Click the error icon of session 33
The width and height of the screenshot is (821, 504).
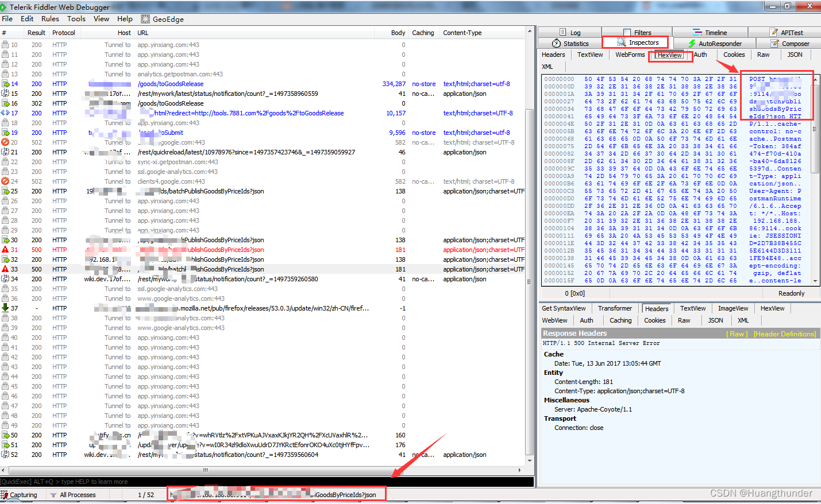pyautogui.click(x=5, y=269)
